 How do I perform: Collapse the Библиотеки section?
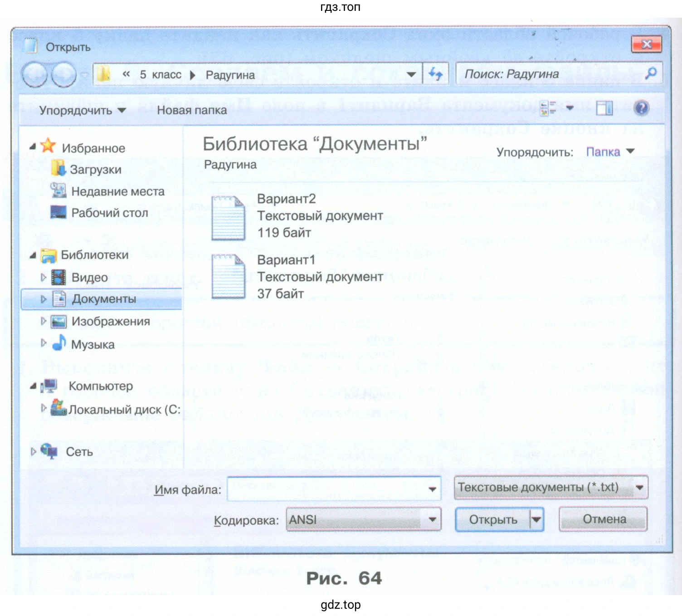point(33,255)
